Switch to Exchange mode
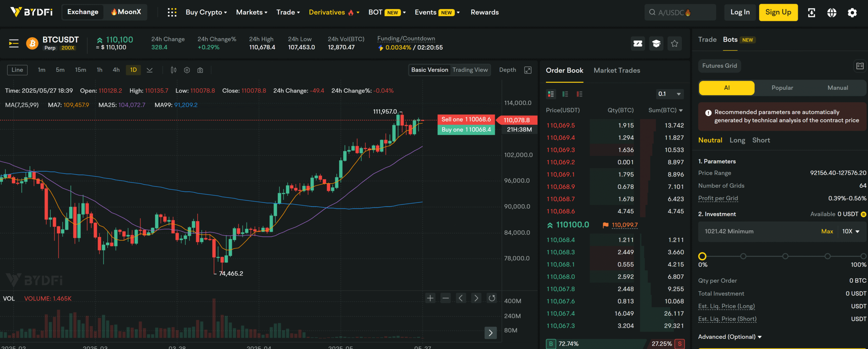The width and height of the screenshot is (868, 349). tap(83, 12)
